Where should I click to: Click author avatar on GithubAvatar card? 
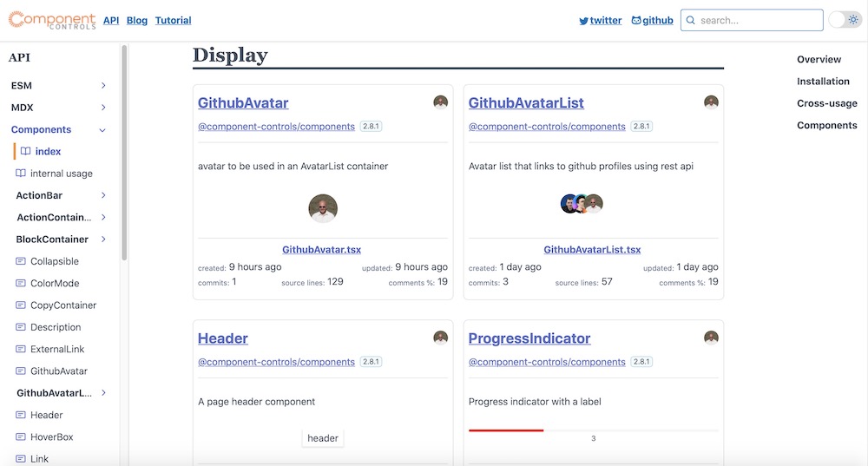tap(441, 102)
